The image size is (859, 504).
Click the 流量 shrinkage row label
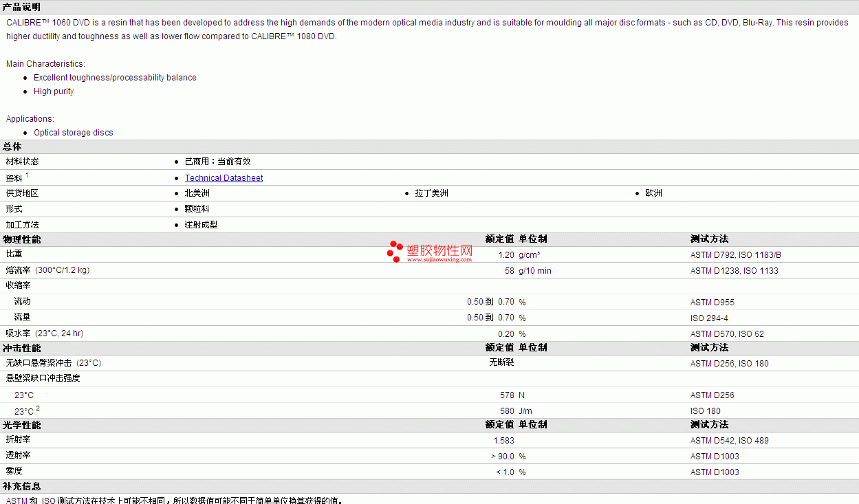23,318
